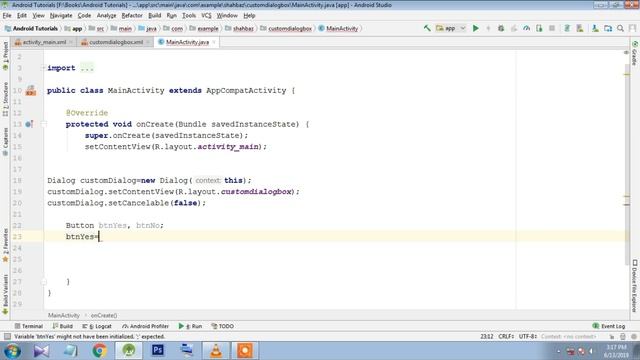Open Project Structure folder icon in toolbar
640x360 pixels.
(x=608, y=28)
